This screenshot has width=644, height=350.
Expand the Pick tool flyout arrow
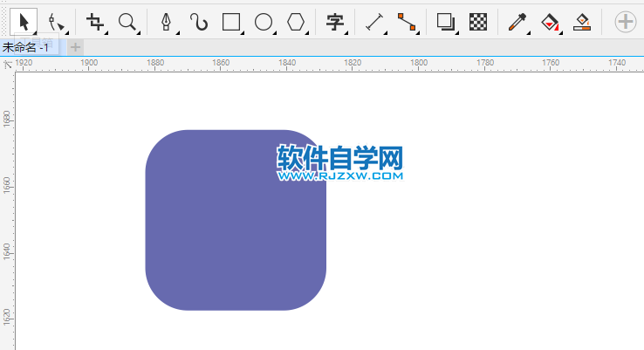(x=35, y=33)
